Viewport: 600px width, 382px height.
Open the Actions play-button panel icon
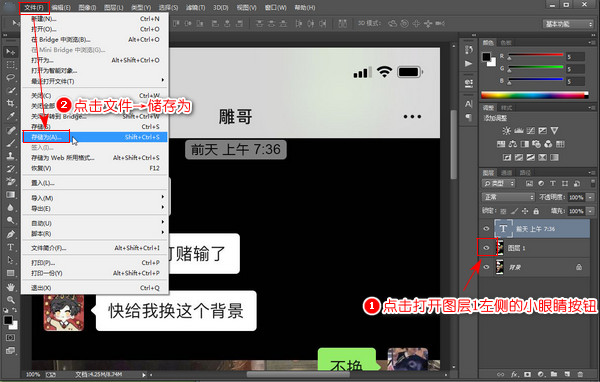click(x=469, y=64)
